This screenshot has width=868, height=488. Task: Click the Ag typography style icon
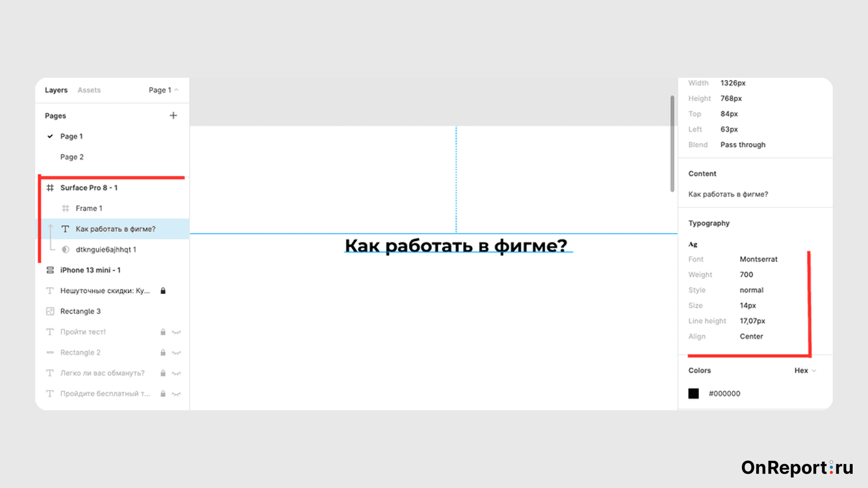[693, 244]
